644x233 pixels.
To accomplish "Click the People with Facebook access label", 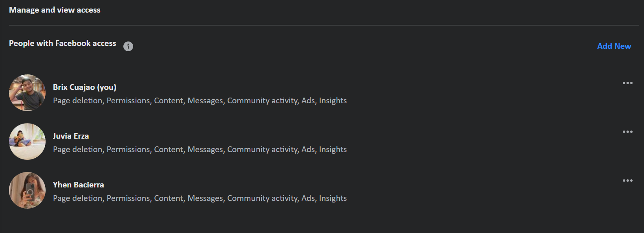I will (63, 43).
